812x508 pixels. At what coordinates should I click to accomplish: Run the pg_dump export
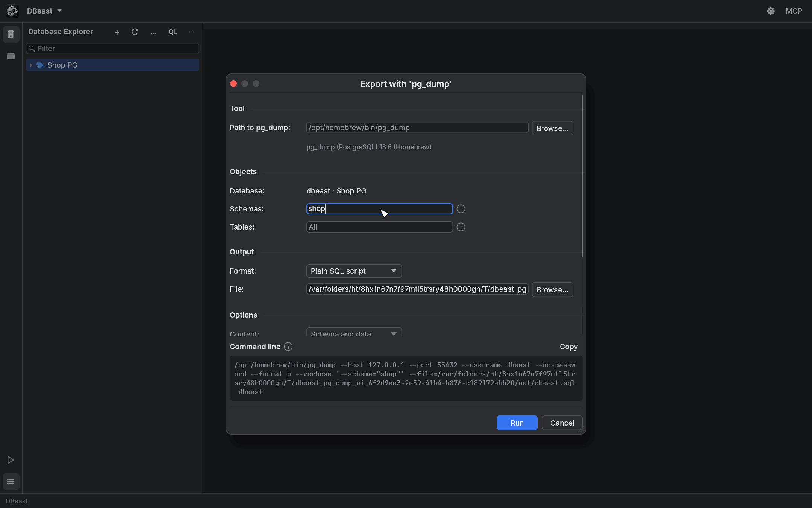click(x=517, y=423)
